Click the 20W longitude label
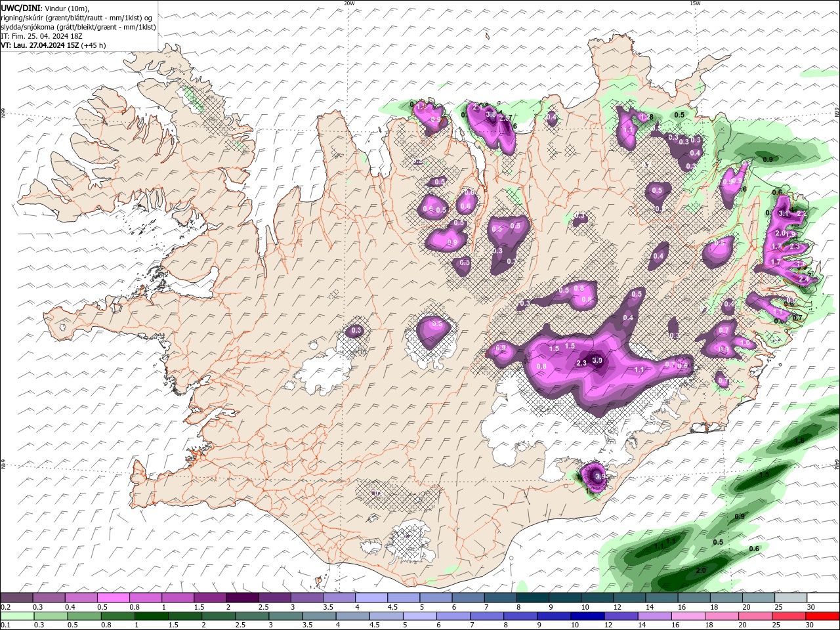The height and width of the screenshot is (630, 840). pos(349,3)
